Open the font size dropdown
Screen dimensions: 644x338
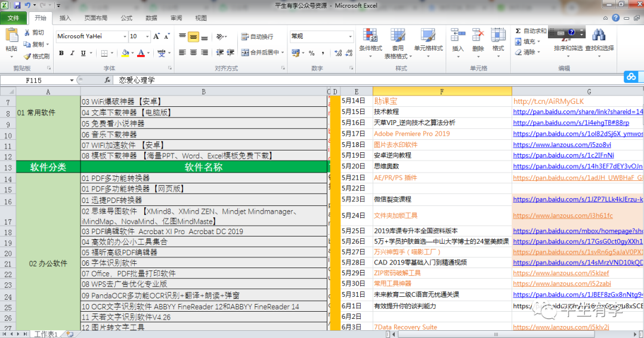point(147,36)
